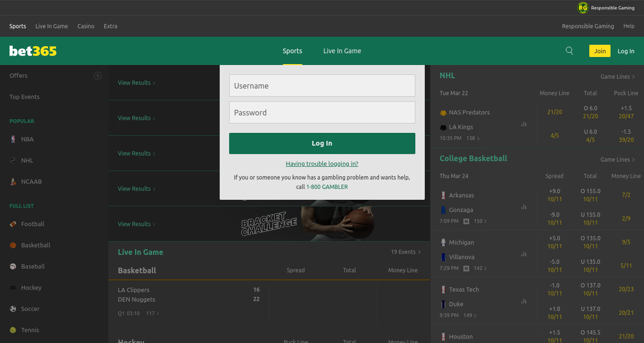The width and height of the screenshot is (644, 343).
Task: Open the search magnifier icon
Action: pos(570,51)
